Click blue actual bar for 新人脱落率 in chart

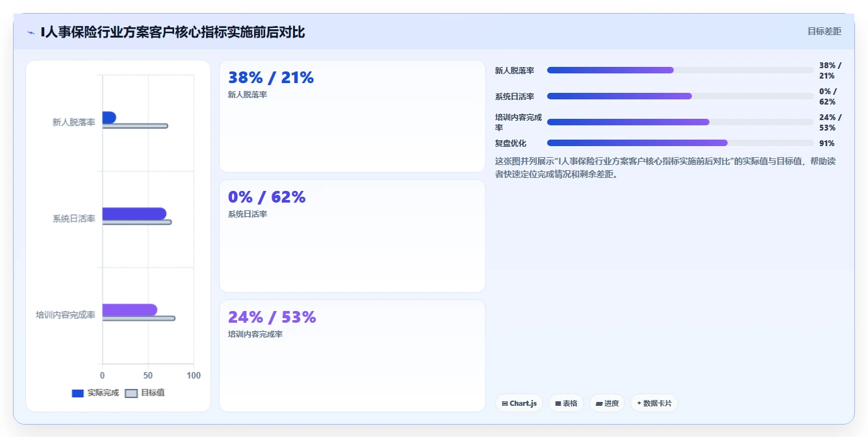[x=109, y=118]
